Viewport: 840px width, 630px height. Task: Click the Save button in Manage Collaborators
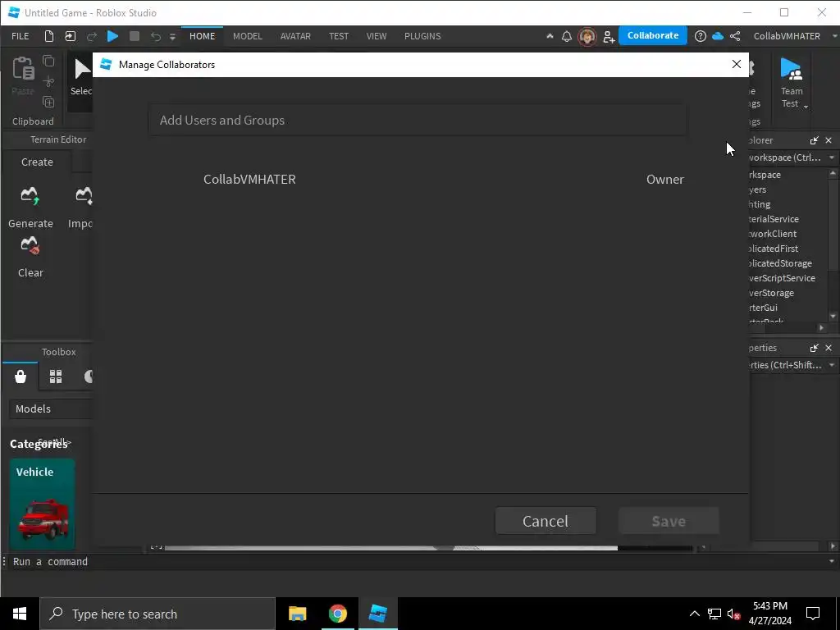click(669, 521)
